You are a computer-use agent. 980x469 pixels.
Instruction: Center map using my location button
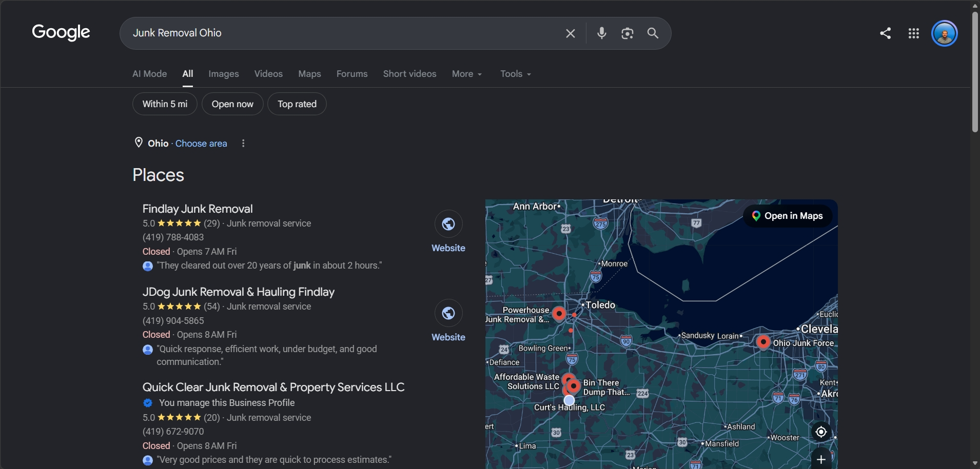[821, 432]
